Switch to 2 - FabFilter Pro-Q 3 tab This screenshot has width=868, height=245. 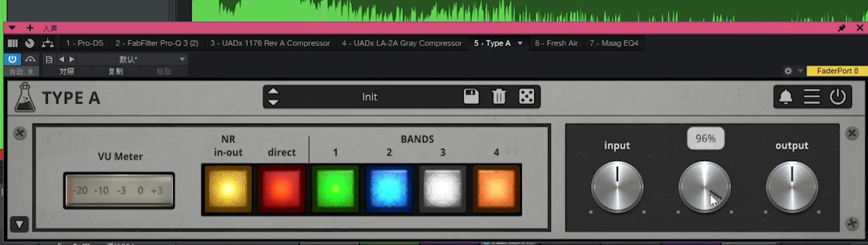click(x=157, y=43)
